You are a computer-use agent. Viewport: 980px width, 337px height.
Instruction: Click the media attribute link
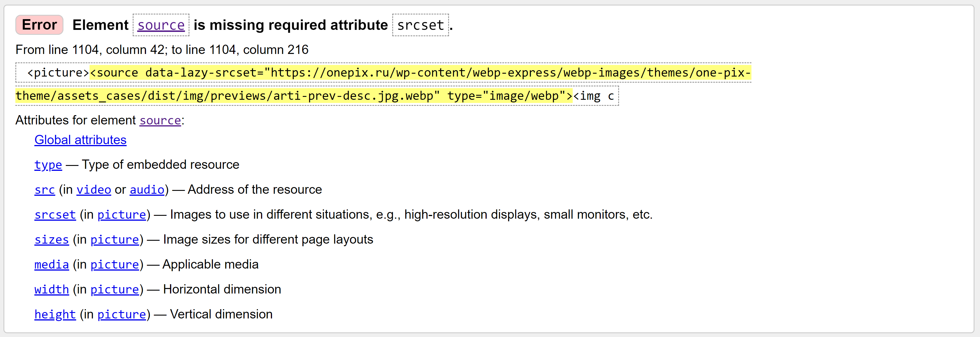[x=51, y=265]
